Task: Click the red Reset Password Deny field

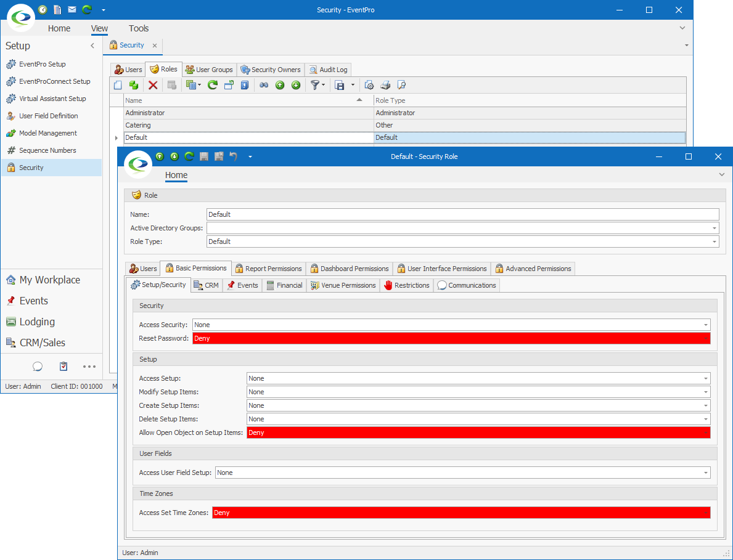Action: pyautogui.click(x=451, y=339)
